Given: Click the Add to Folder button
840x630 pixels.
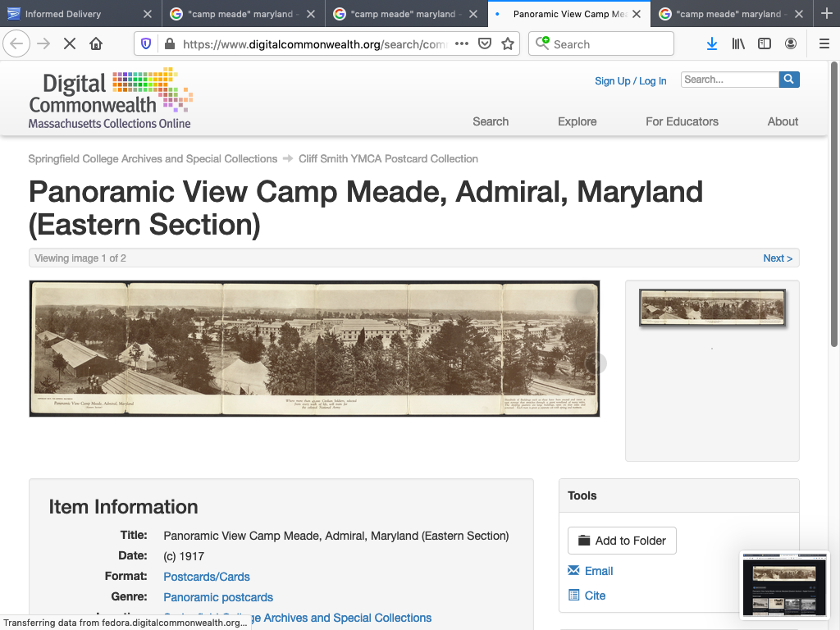Looking at the screenshot, I should tap(622, 541).
